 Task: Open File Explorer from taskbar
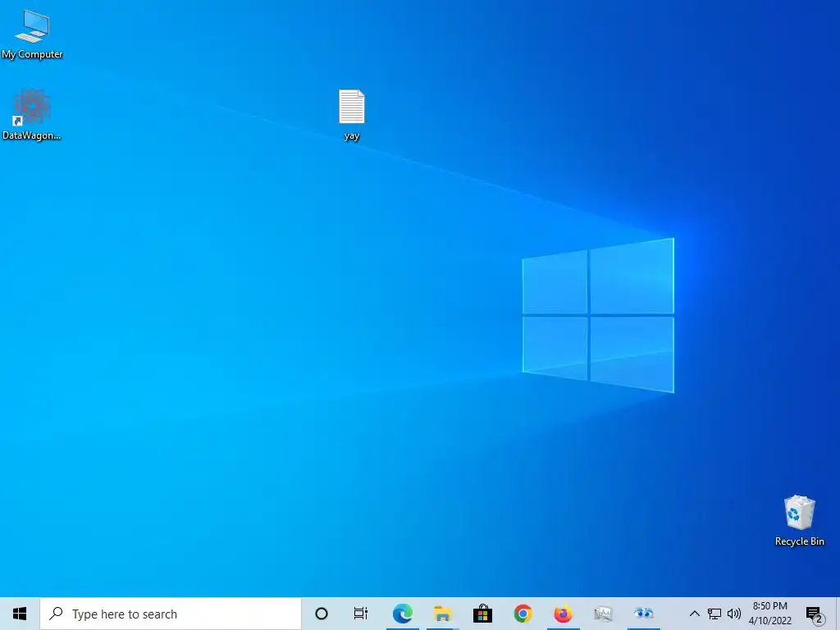point(442,614)
